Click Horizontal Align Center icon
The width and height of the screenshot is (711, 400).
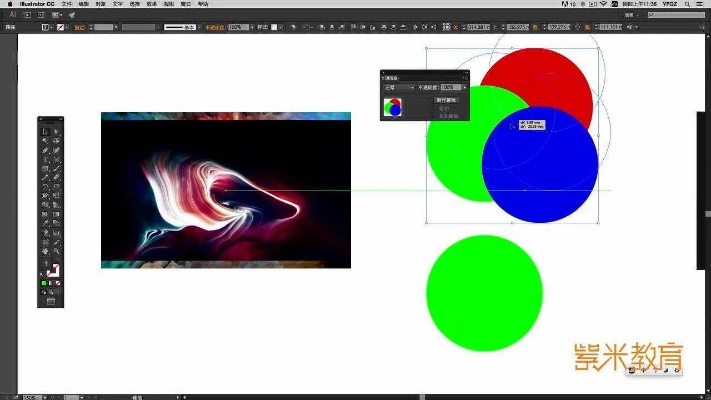click(x=331, y=27)
